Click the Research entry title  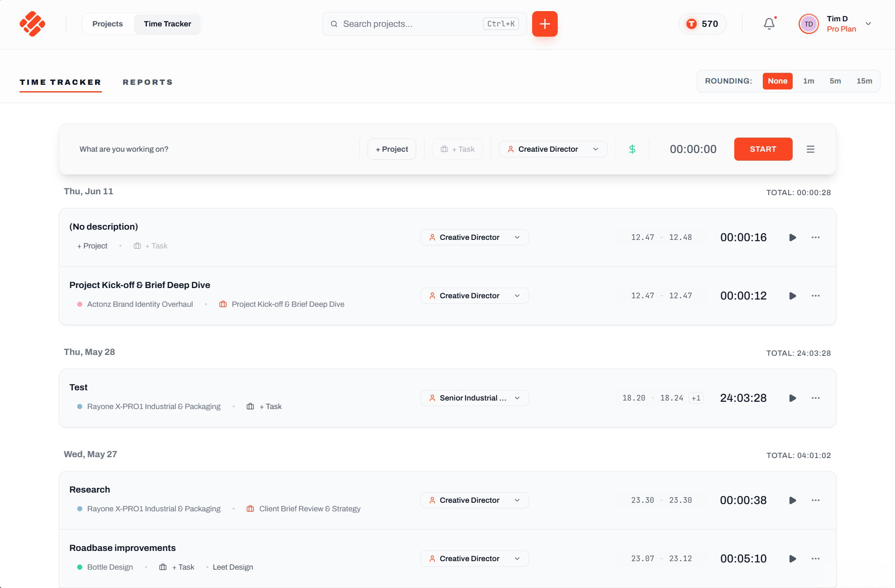pyautogui.click(x=90, y=490)
